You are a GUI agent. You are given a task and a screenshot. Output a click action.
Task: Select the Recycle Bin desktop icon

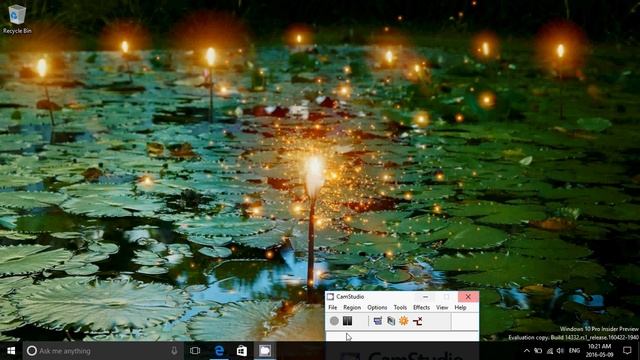[x=17, y=19]
